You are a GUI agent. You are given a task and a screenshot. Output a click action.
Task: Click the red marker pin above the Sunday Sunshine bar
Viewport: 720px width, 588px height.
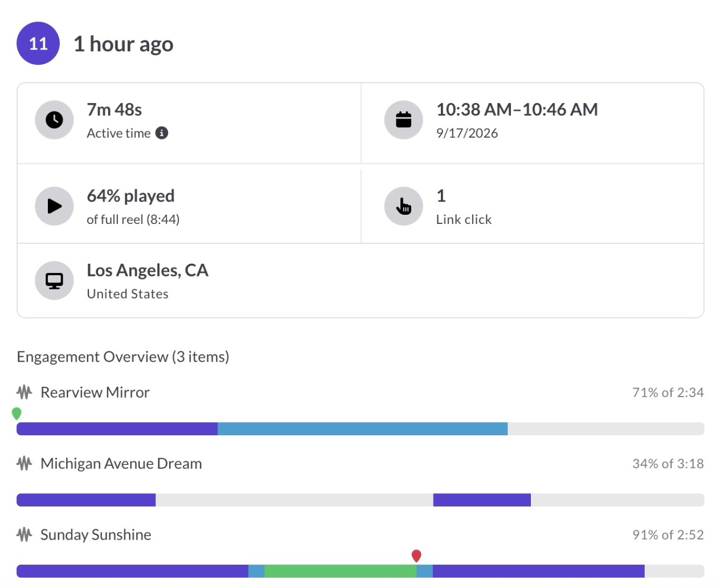(416, 556)
